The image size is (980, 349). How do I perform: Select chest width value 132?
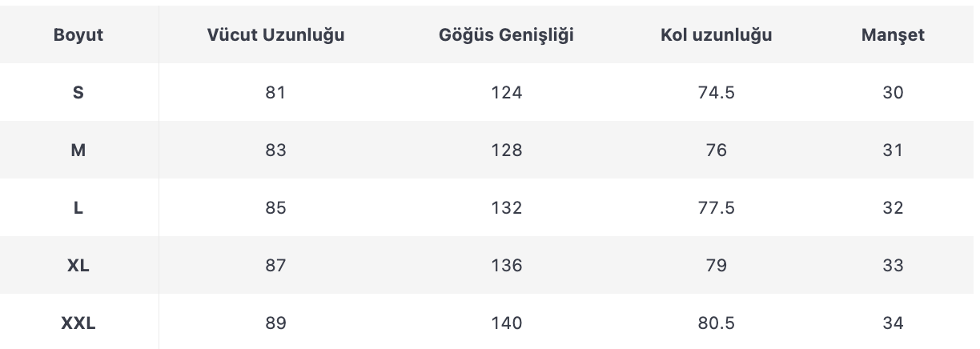[x=506, y=208]
